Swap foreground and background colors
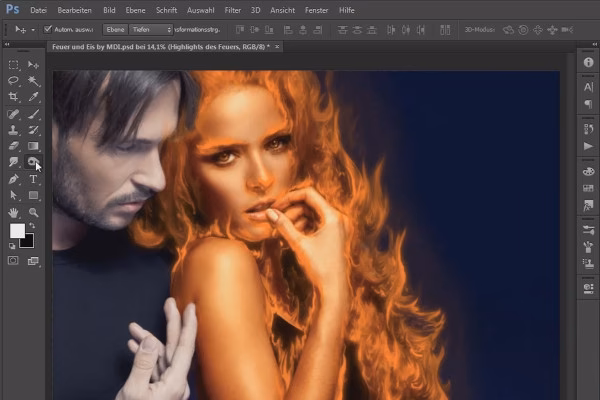The height and width of the screenshot is (400, 600). click(32, 224)
